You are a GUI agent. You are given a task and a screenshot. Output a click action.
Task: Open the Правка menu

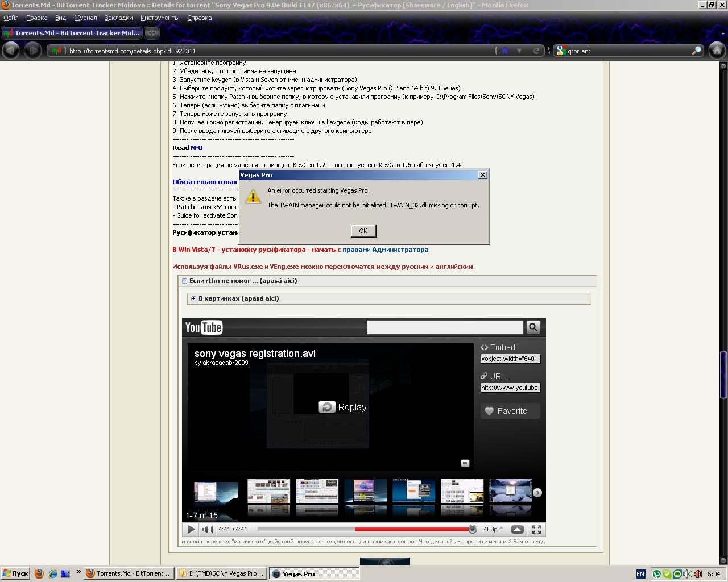[36, 18]
